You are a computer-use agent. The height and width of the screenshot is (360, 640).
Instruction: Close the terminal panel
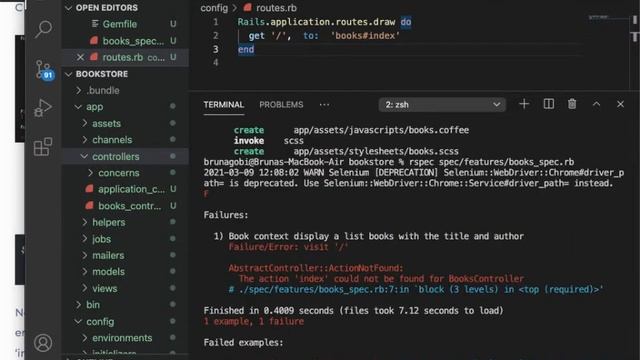(x=620, y=104)
